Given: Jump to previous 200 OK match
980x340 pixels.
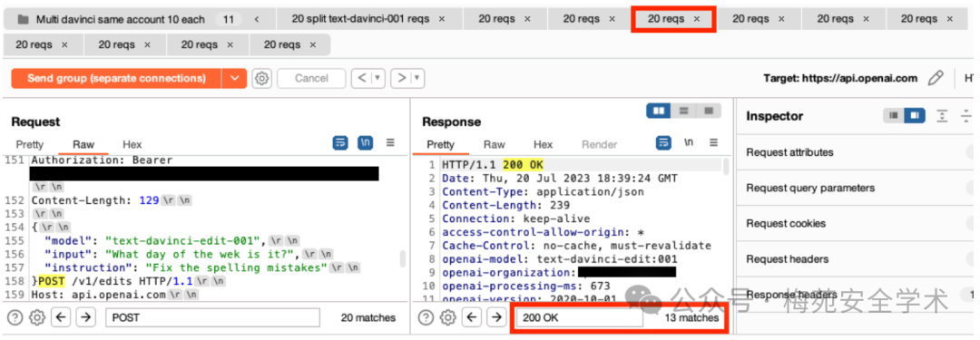Looking at the screenshot, I should [x=473, y=317].
